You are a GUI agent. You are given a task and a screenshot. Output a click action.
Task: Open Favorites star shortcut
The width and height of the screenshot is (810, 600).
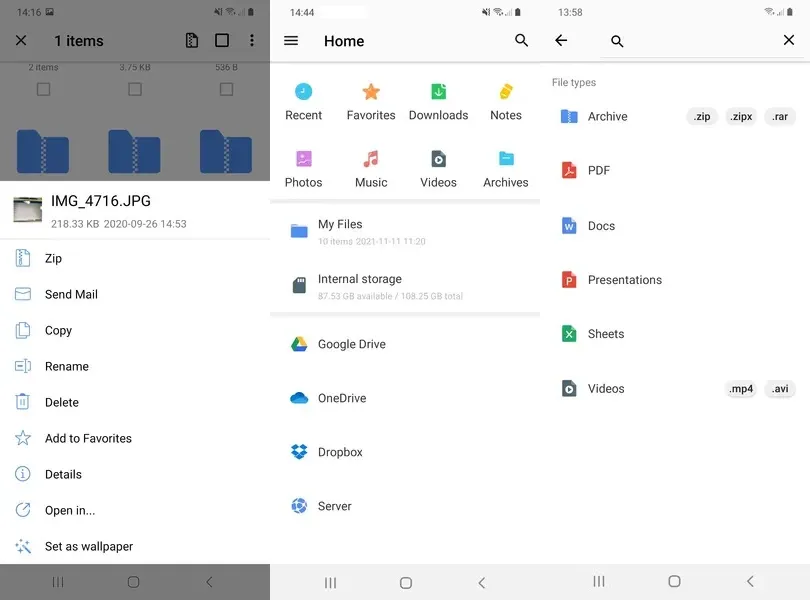point(371,102)
